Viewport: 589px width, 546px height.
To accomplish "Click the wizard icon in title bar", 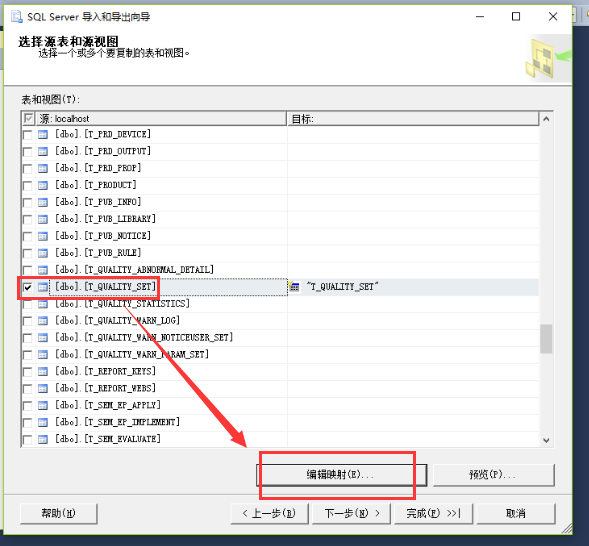I will [17, 17].
